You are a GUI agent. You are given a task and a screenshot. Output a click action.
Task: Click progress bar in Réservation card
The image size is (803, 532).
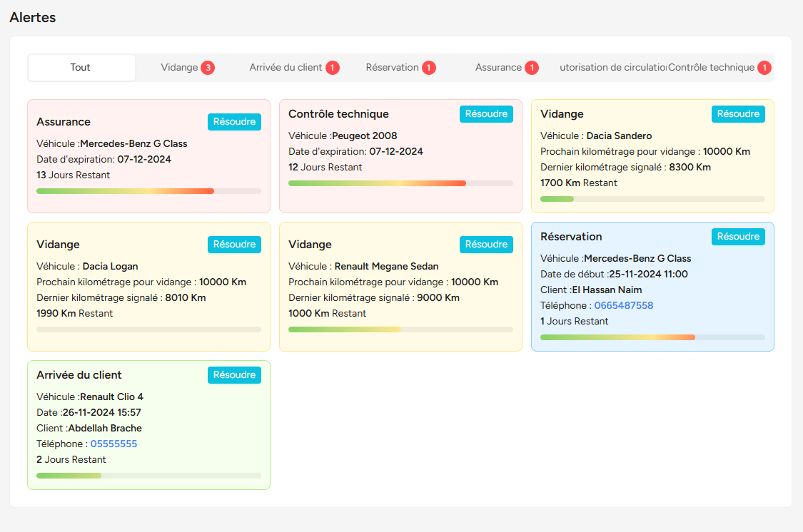[652, 337]
